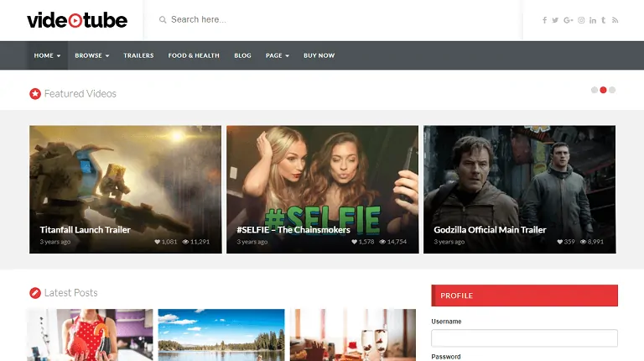Click the Latest Posts heading
This screenshot has width=644, height=361.
pos(70,293)
